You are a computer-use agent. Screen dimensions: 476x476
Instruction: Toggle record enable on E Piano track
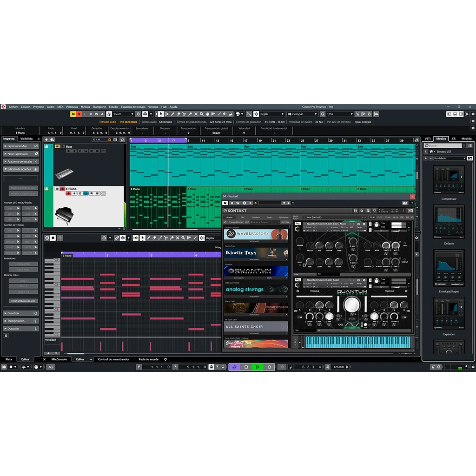pyautogui.click(x=68, y=193)
